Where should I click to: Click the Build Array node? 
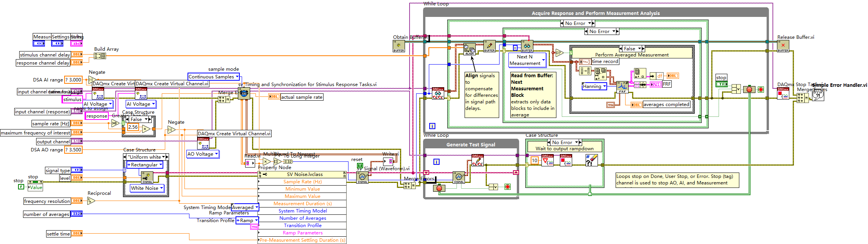point(100,56)
